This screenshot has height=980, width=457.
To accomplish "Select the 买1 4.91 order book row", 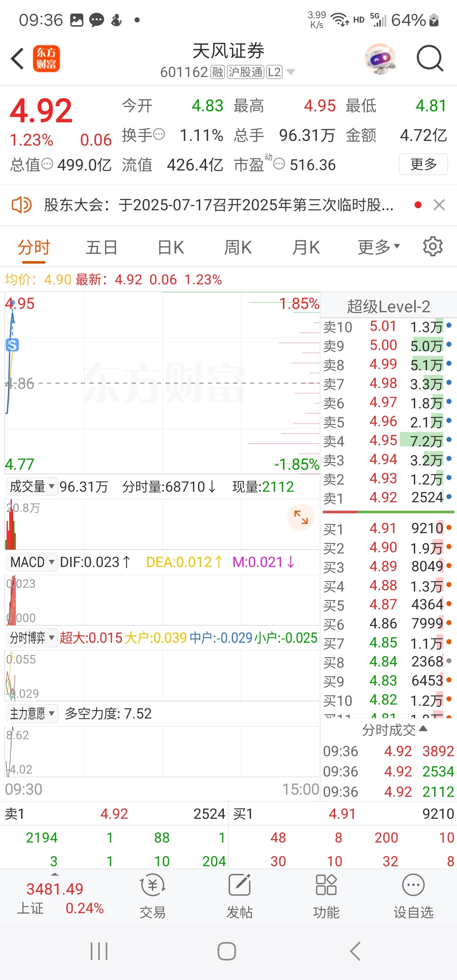I will [x=388, y=529].
